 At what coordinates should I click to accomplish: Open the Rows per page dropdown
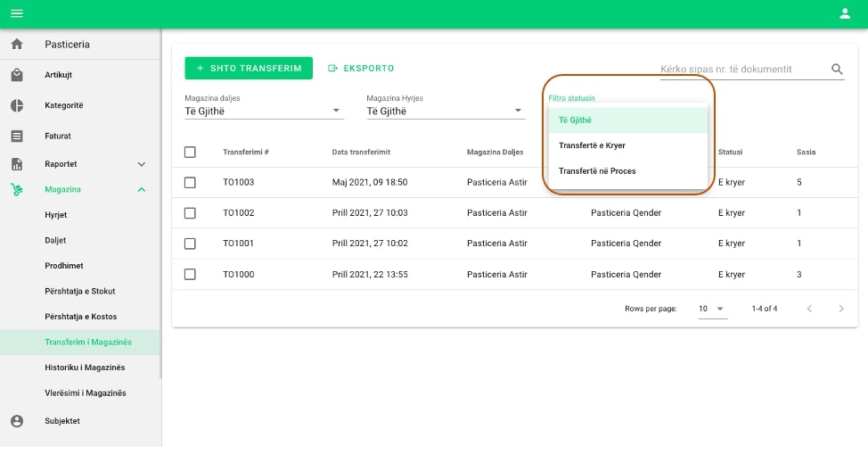point(712,309)
